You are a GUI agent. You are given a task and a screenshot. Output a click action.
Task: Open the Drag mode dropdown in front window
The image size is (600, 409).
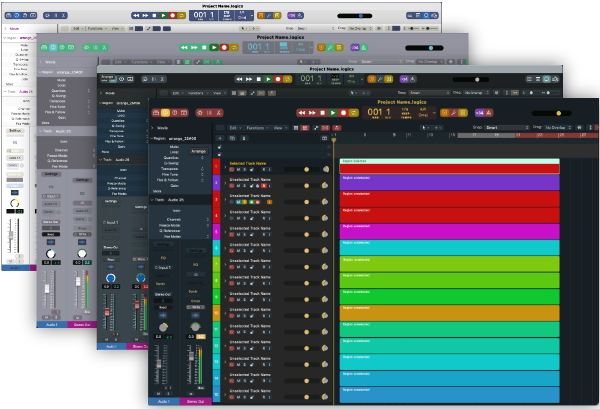(558, 127)
